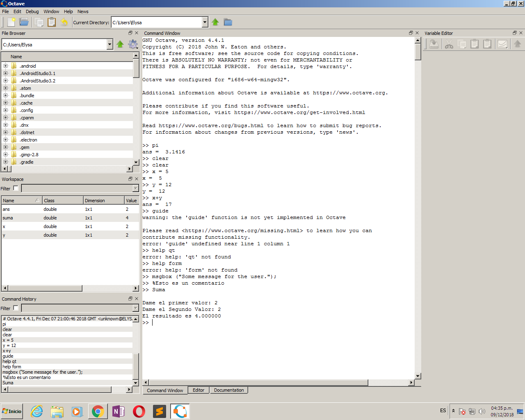Screen dimensions: 525x420
Task: Create a new script from the toolbar
Action: coord(11,22)
